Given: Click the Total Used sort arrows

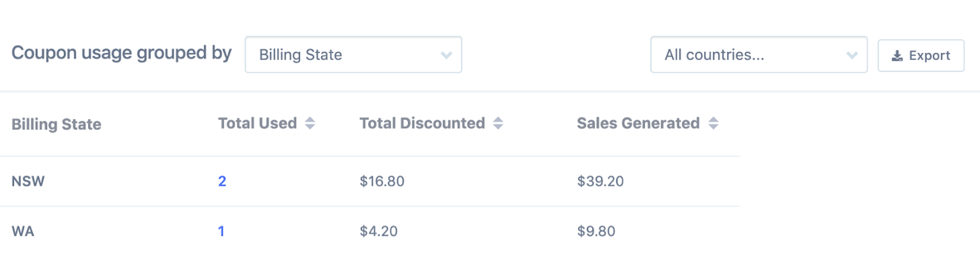Looking at the screenshot, I should click(310, 124).
